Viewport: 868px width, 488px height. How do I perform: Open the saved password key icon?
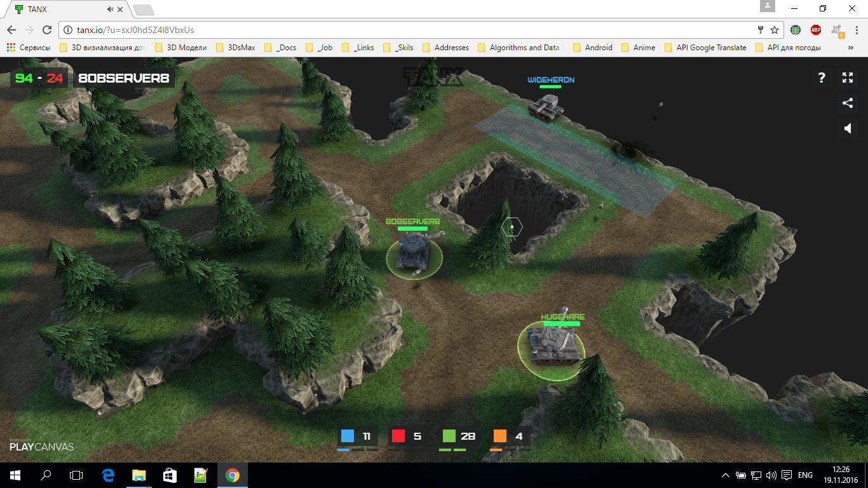tap(760, 30)
